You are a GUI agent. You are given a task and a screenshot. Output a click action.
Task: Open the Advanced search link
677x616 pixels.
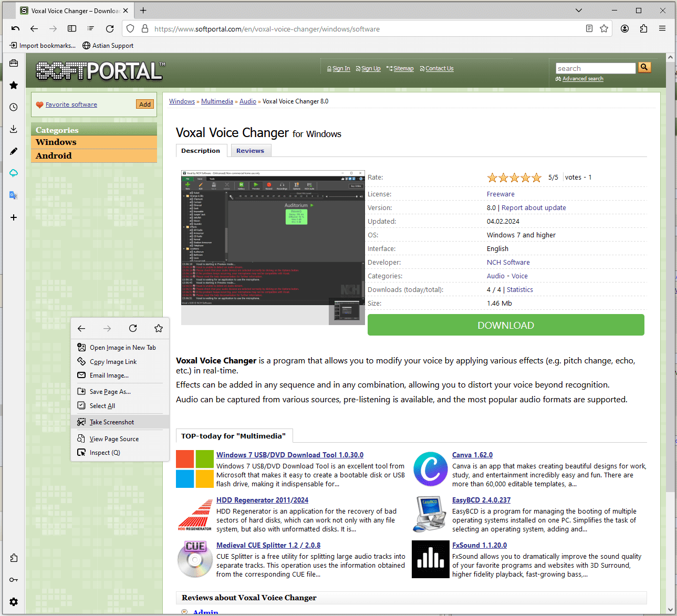[x=583, y=79]
